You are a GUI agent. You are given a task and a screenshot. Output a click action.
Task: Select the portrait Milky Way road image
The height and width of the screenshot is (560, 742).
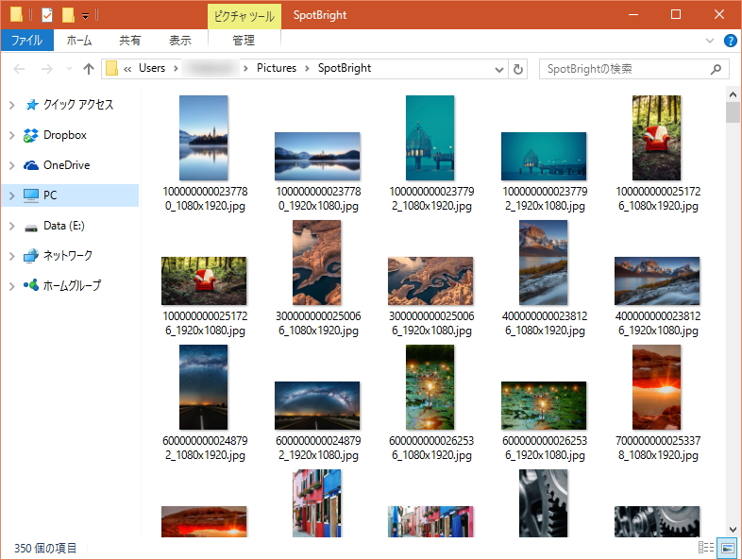point(204,387)
